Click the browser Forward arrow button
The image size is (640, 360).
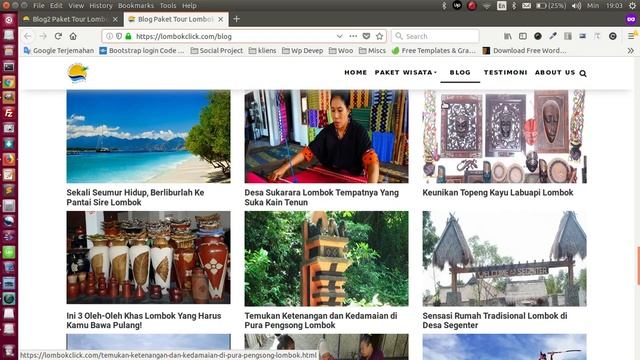pos(43,36)
